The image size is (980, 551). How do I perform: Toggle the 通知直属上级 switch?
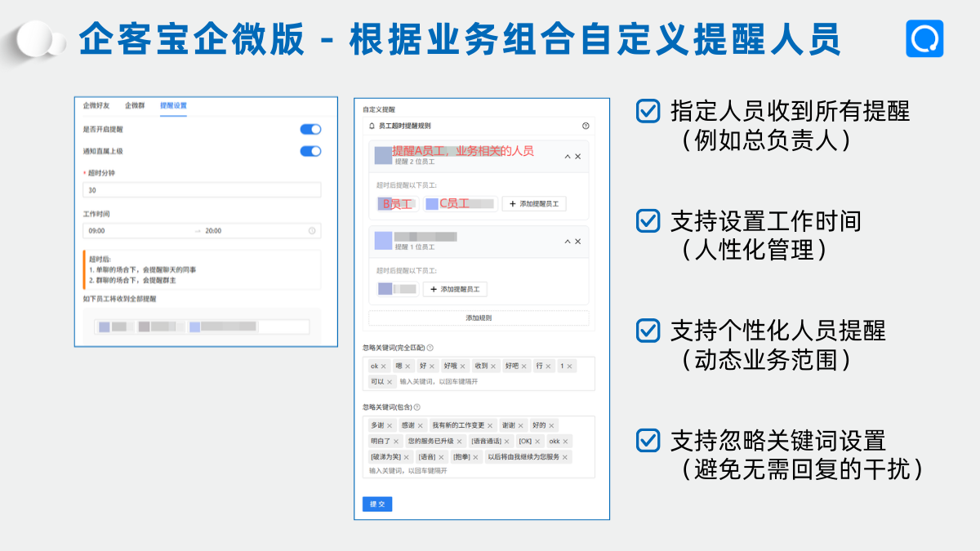tap(310, 151)
